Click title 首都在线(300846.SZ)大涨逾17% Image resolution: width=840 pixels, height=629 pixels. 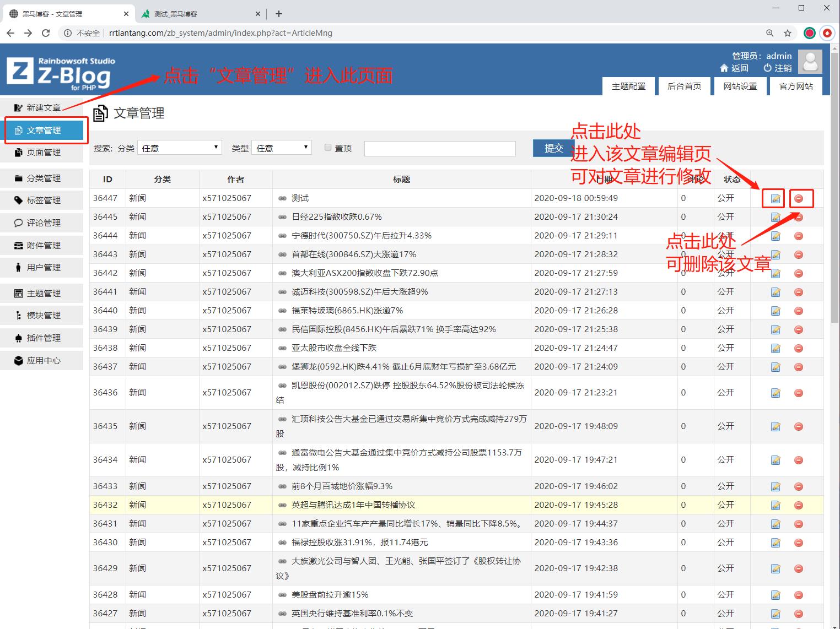point(354,254)
